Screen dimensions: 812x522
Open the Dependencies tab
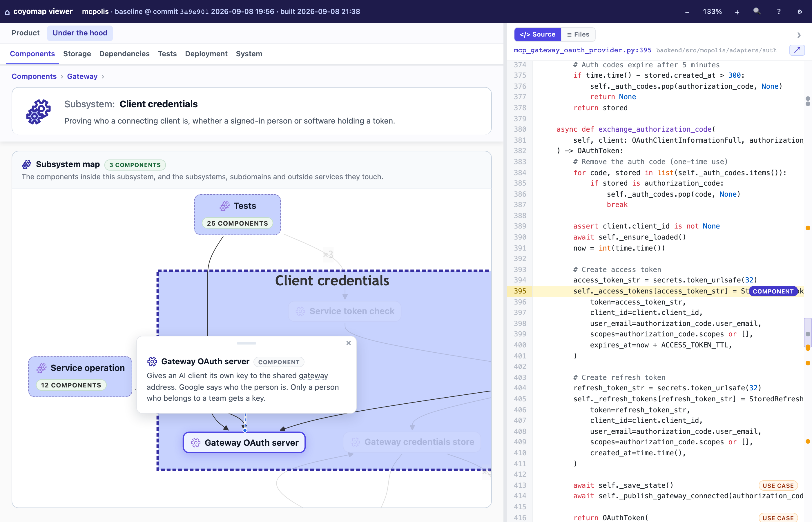[124, 54]
